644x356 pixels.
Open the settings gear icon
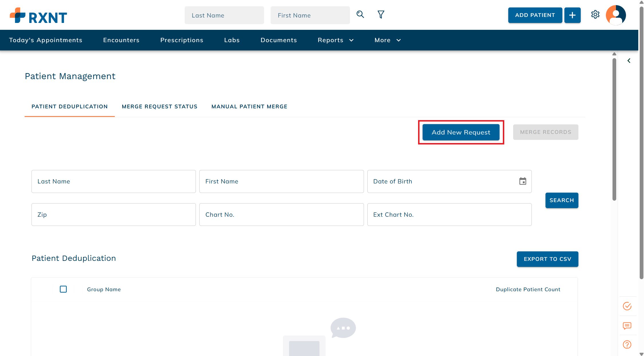pos(595,15)
